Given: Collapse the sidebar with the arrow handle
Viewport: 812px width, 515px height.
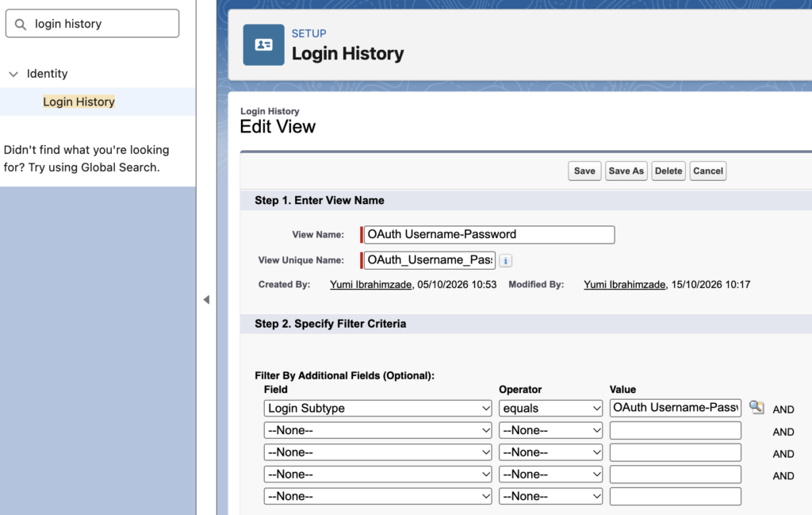Looking at the screenshot, I should 206,299.
